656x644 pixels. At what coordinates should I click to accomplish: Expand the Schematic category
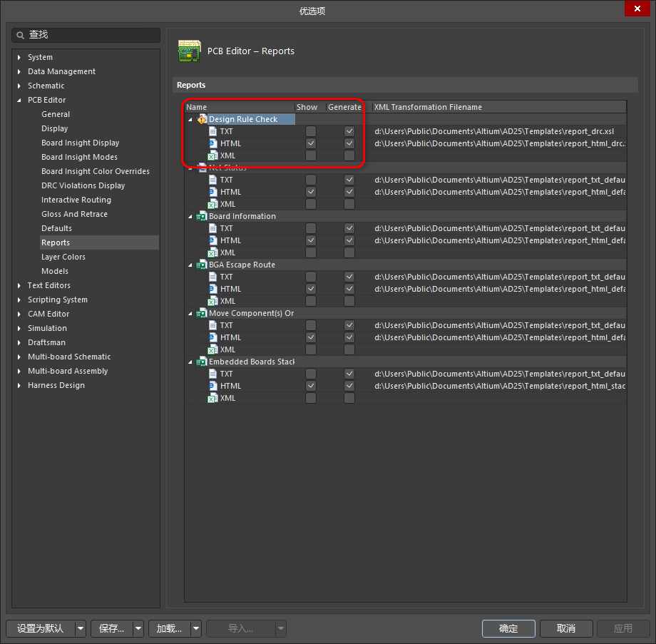click(19, 86)
